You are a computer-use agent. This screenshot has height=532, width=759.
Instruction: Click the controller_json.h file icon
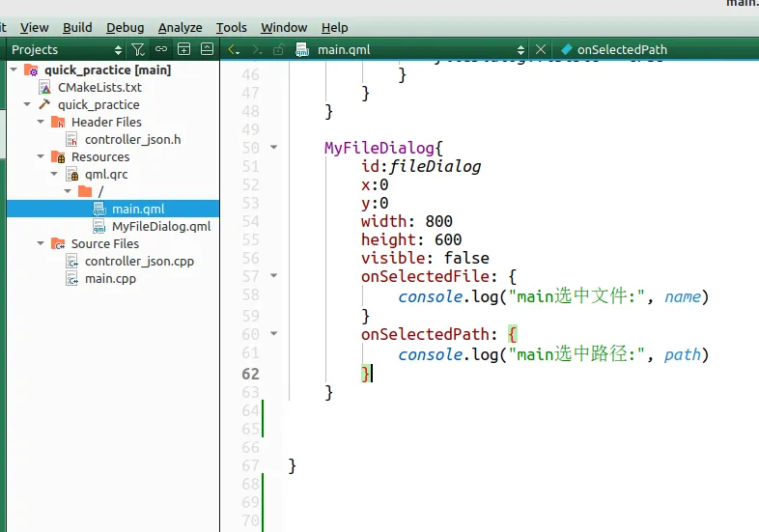pyautogui.click(x=71, y=140)
